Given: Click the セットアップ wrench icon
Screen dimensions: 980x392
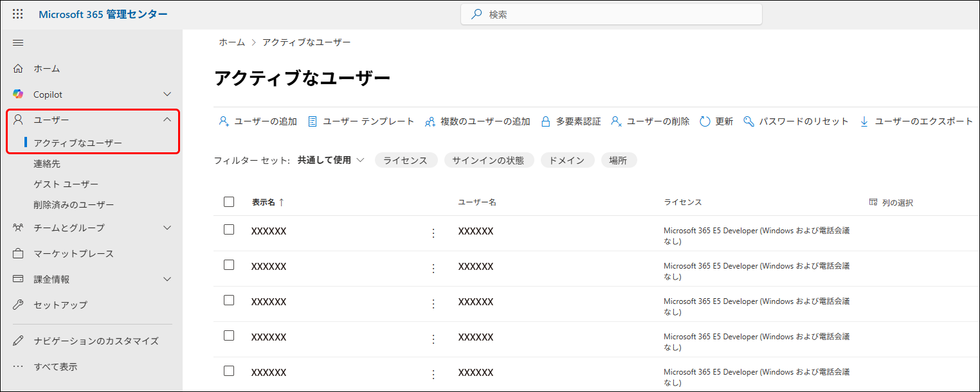Looking at the screenshot, I should tap(18, 305).
